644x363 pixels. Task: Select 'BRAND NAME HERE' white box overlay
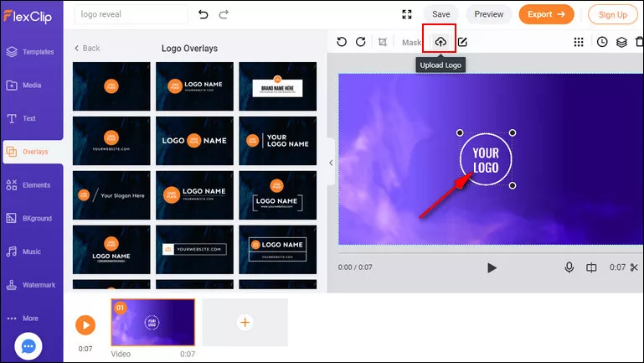278,86
